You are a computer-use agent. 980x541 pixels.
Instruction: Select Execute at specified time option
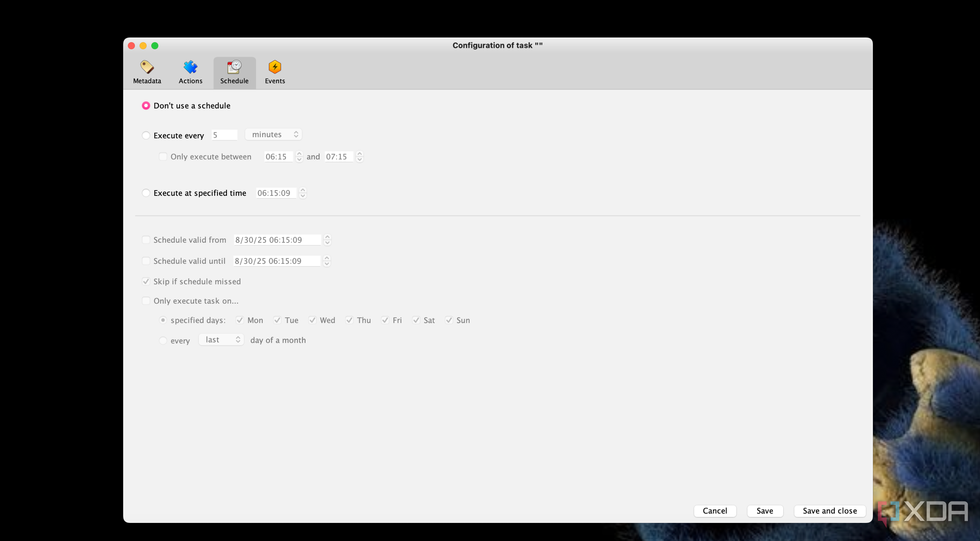pyautogui.click(x=146, y=193)
